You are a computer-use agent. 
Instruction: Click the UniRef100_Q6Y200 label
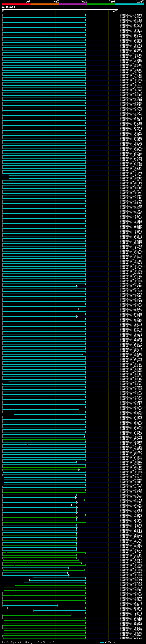[x=131, y=254]
